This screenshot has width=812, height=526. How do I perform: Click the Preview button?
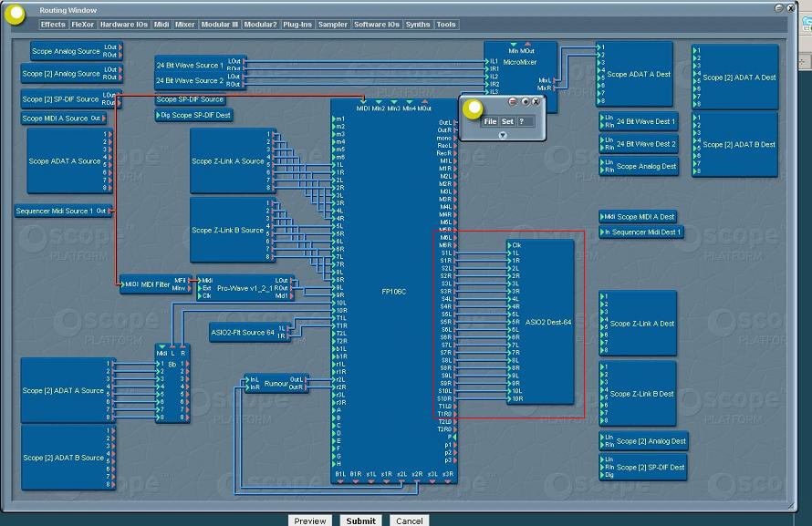309,521
